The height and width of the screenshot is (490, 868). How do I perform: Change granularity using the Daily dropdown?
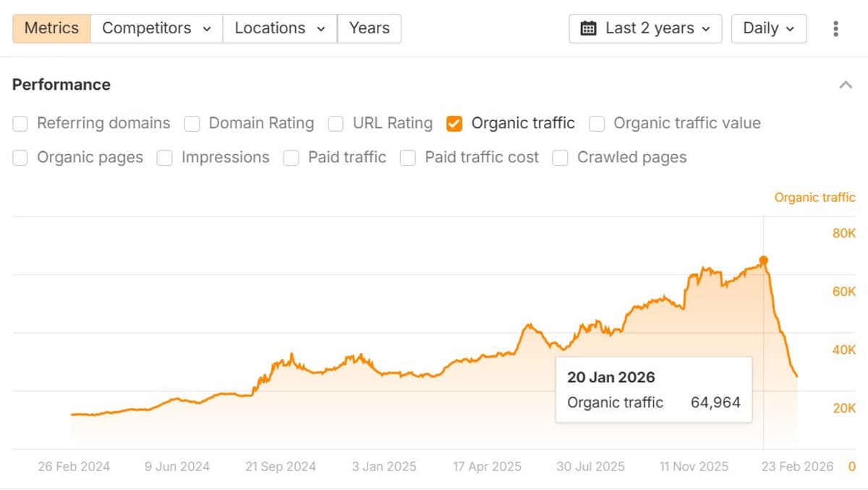click(x=769, y=28)
